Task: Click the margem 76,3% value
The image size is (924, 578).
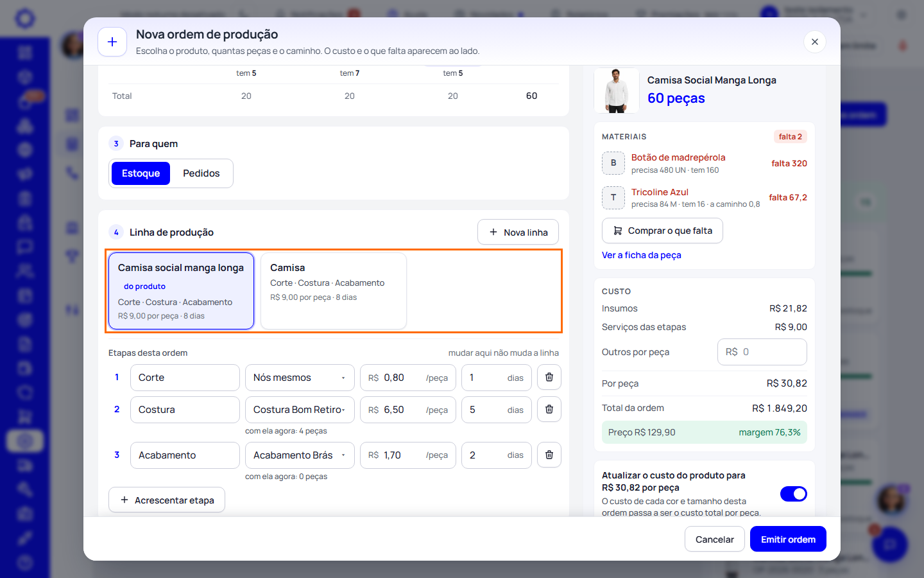Action: pyautogui.click(x=769, y=432)
